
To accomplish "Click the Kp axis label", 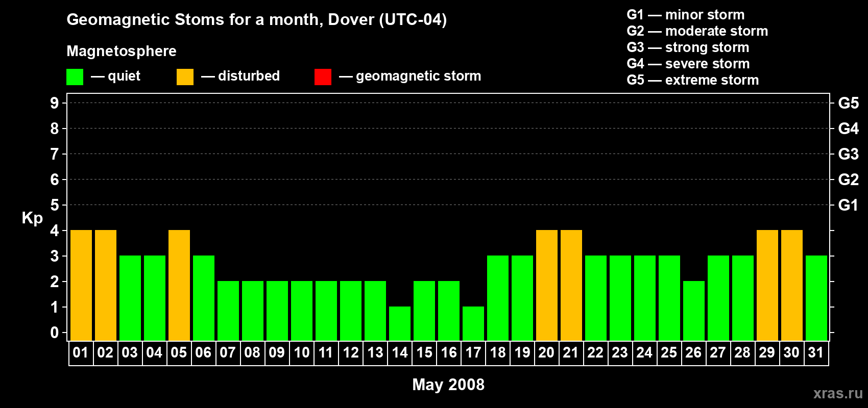I will coord(32,218).
